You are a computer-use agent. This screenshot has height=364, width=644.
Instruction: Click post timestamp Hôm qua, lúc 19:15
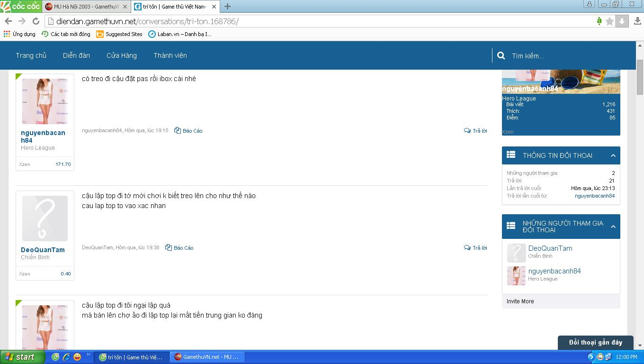coord(146,131)
